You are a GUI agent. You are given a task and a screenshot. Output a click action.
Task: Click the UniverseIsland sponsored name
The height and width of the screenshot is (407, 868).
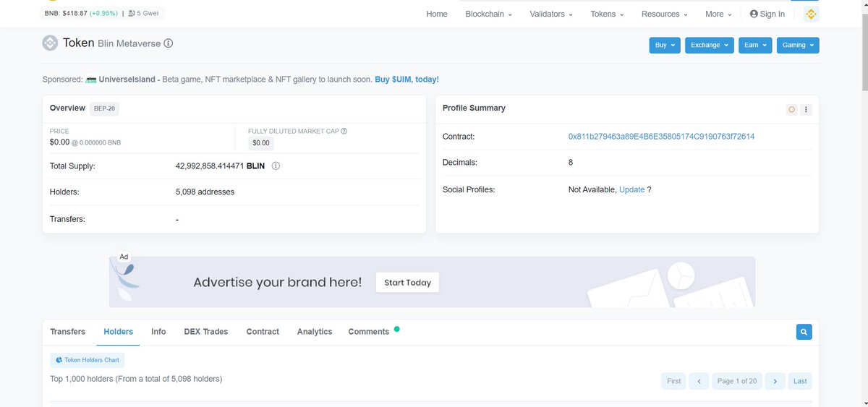point(127,80)
